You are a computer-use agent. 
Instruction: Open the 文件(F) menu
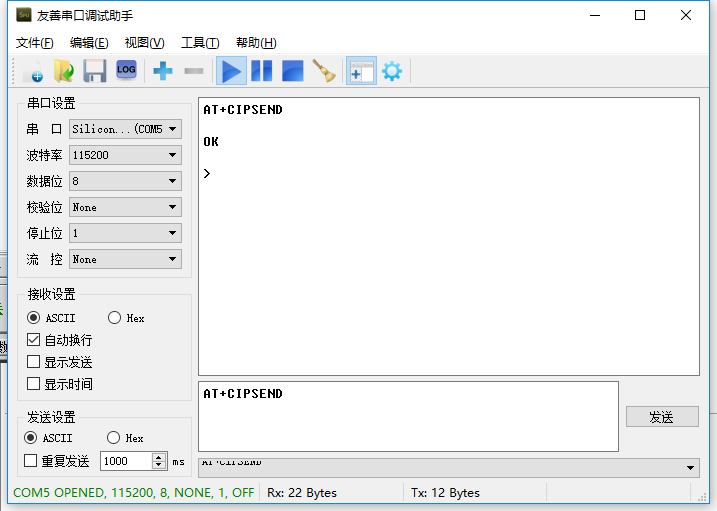click(35, 43)
